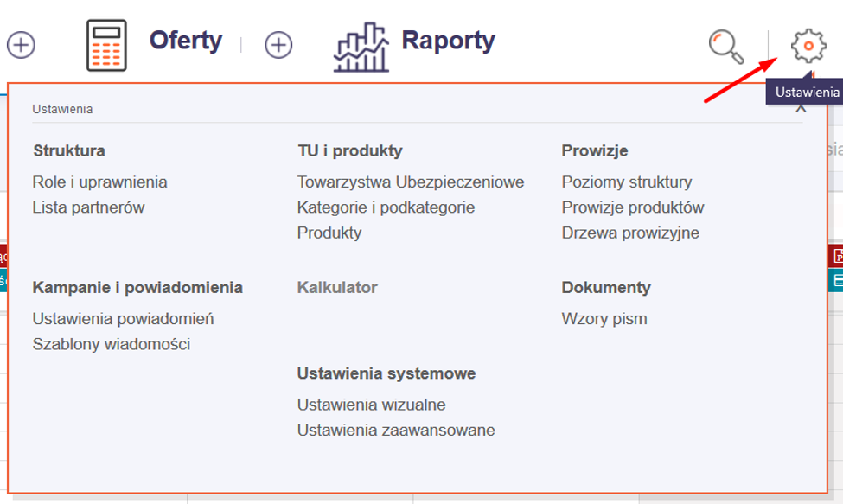Open the Produkty settings link
Screen dimensions: 843x504
(329, 233)
